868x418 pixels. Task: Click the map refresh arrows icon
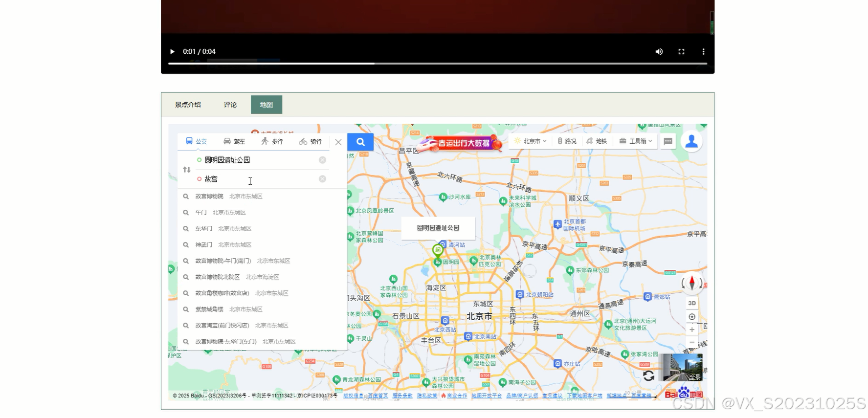[x=649, y=375]
